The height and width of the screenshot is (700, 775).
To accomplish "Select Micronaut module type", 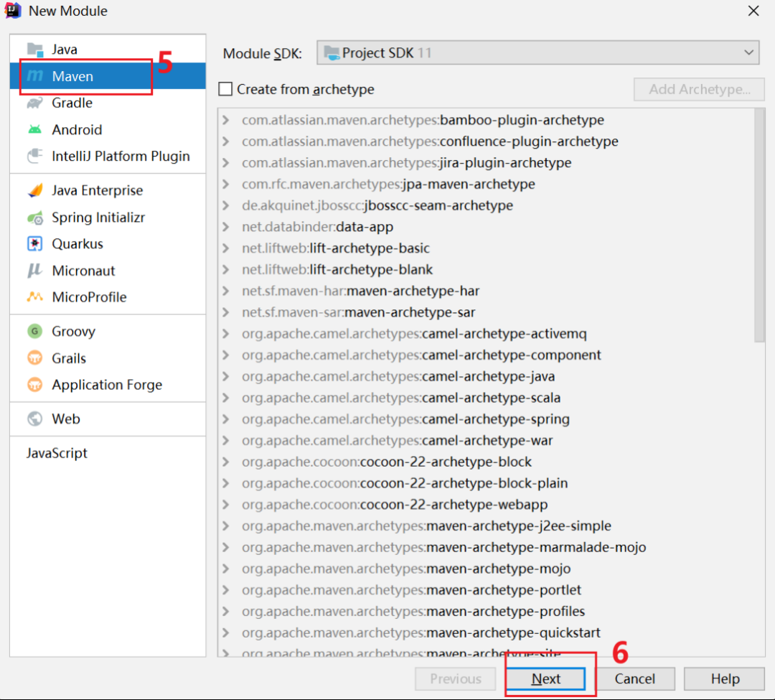I will [108, 271].
